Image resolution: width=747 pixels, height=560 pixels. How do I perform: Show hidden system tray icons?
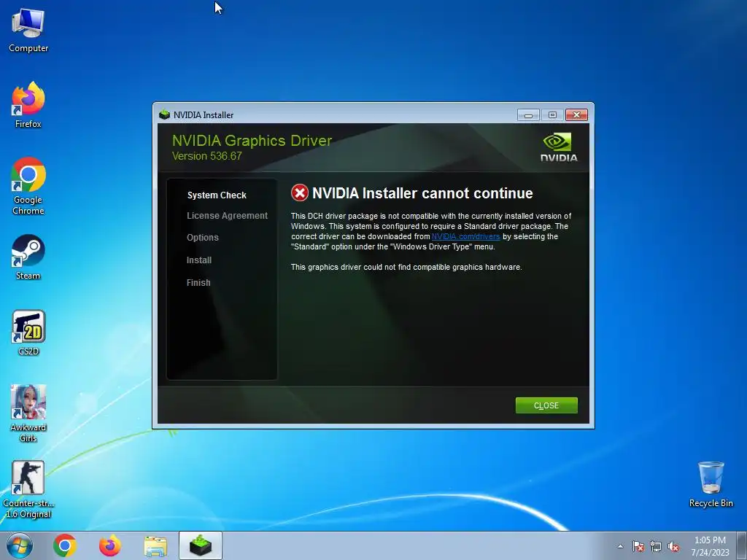(x=620, y=546)
